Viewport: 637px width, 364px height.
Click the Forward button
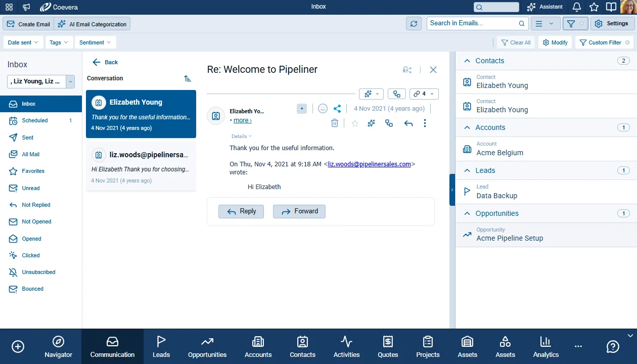[x=299, y=211]
